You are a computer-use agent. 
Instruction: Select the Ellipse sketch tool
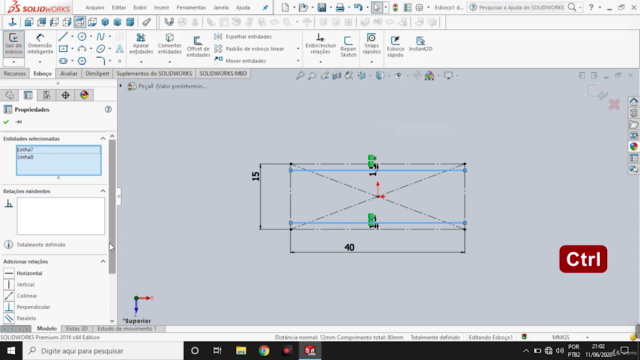[x=100, y=49]
